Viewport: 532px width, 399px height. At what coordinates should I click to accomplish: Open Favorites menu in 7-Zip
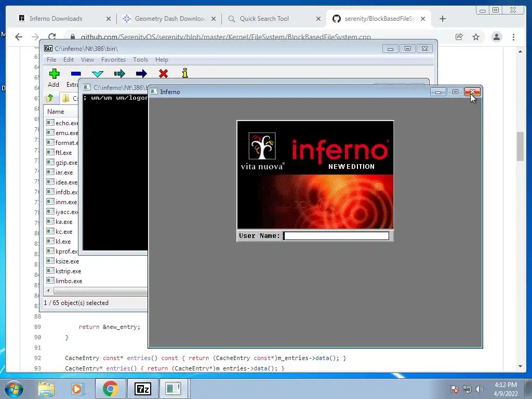point(113,60)
